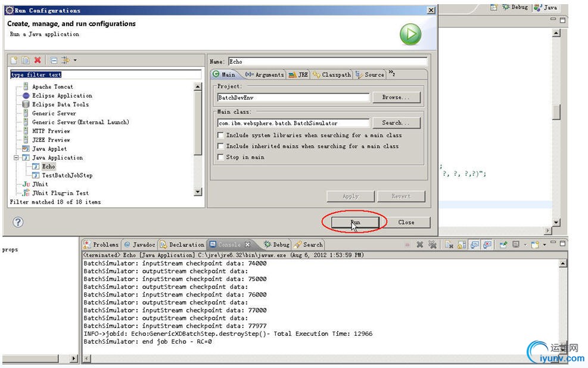Open the Javadoc view tab
Viewport: 588px width, 368px height.
[x=139, y=245]
